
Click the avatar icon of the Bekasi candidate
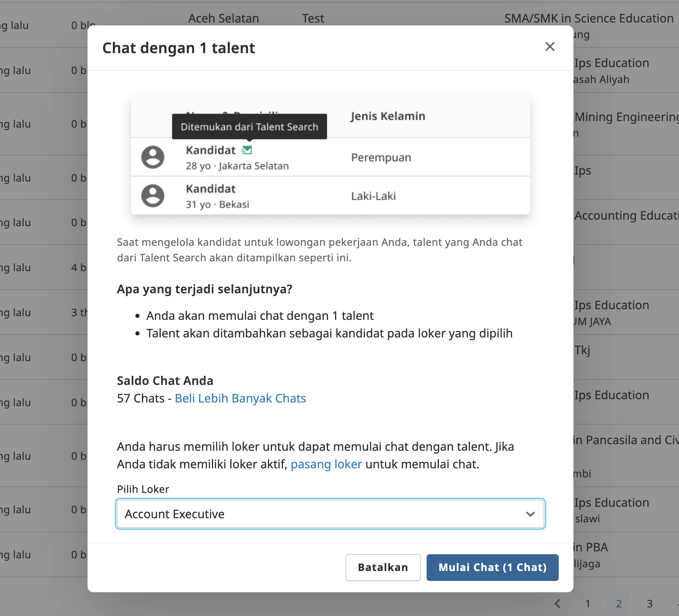tap(153, 196)
